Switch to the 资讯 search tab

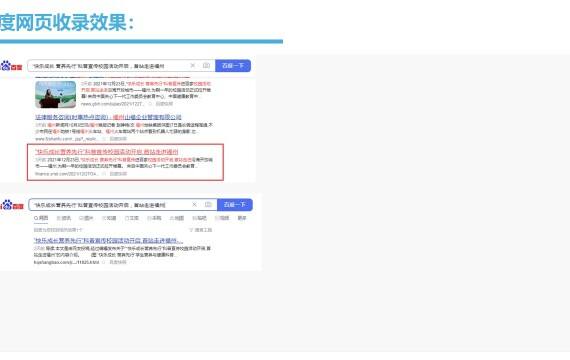64,218
